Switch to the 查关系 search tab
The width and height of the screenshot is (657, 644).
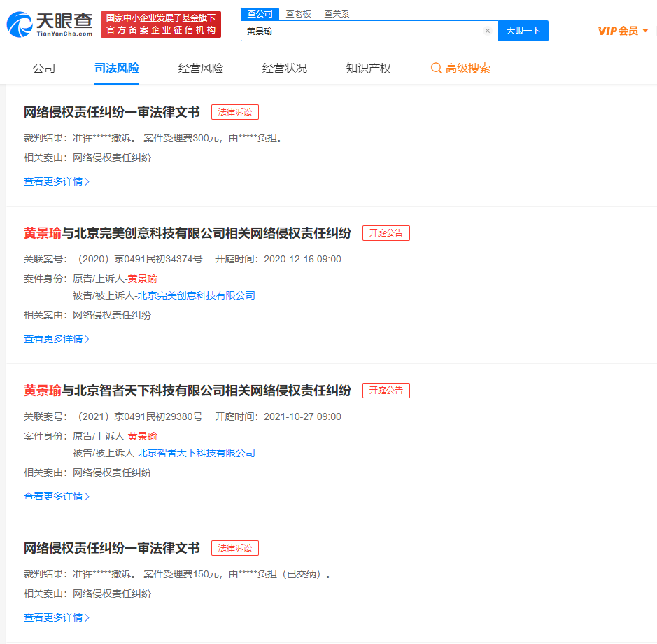point(337,14)
